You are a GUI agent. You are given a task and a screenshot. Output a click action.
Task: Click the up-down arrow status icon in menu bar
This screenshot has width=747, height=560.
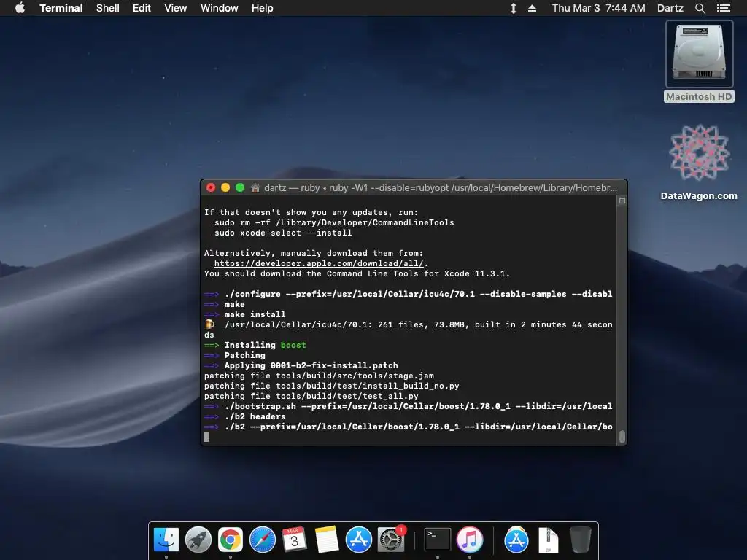coord(513,8)
